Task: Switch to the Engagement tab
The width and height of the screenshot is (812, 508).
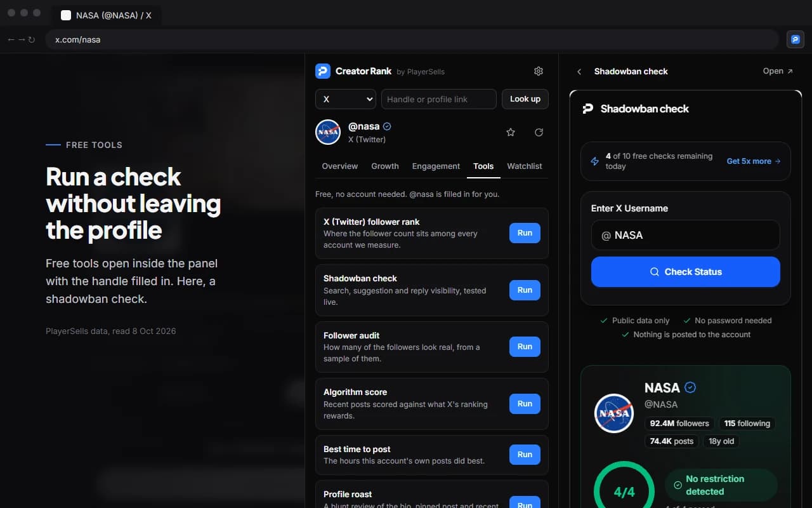Action: point(436,166)
